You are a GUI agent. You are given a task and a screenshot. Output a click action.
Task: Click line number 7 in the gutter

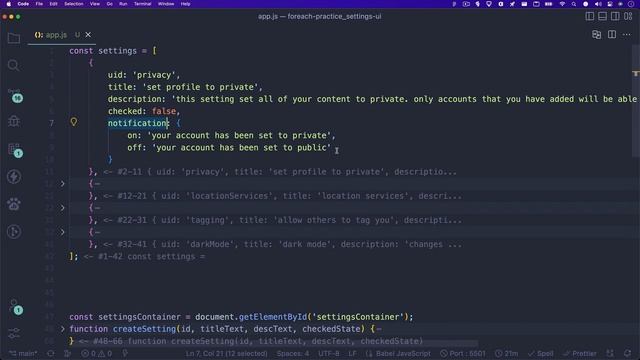coord(51,123)
